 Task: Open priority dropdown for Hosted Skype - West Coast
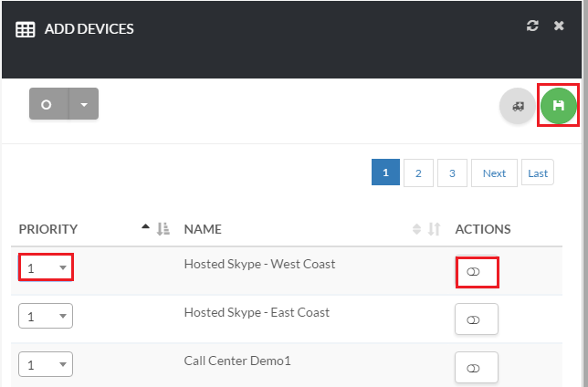point(46,268)
